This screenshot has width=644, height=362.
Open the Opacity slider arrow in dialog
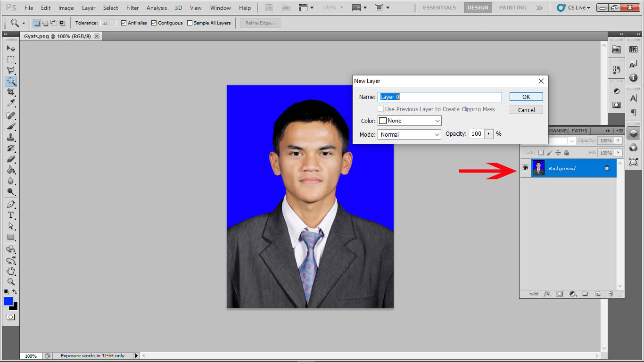(489, 134)
